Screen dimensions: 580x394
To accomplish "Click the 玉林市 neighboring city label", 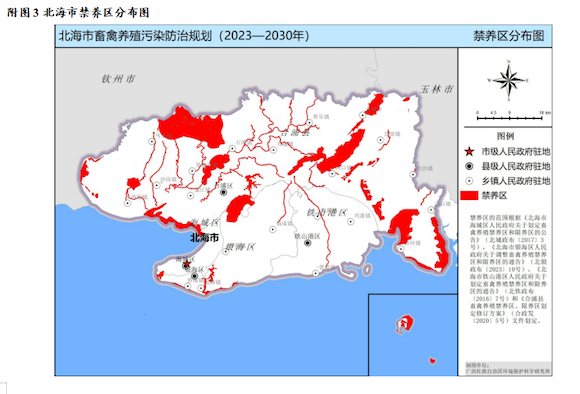I will 436,89.
